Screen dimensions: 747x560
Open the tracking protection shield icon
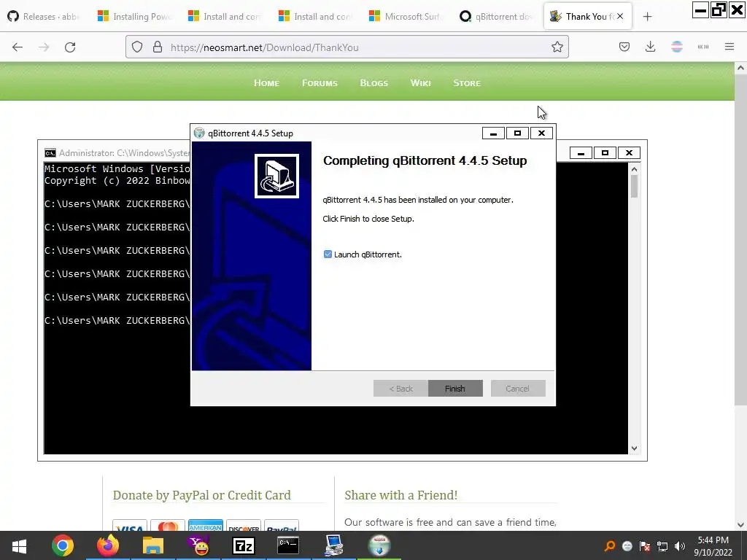[x=137, y=47]
